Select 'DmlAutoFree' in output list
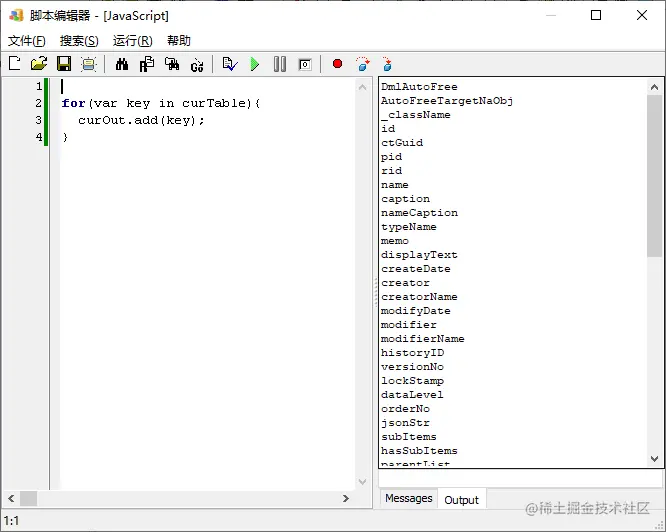666x532 pixels. 419,87
